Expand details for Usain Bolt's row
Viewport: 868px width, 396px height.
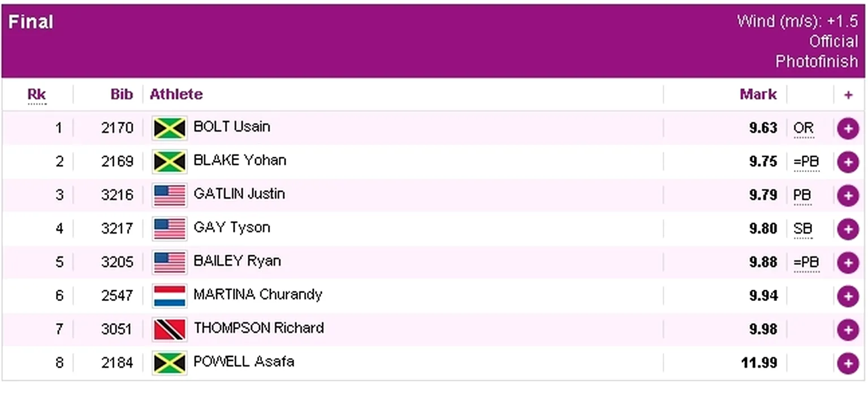[848, 128]
